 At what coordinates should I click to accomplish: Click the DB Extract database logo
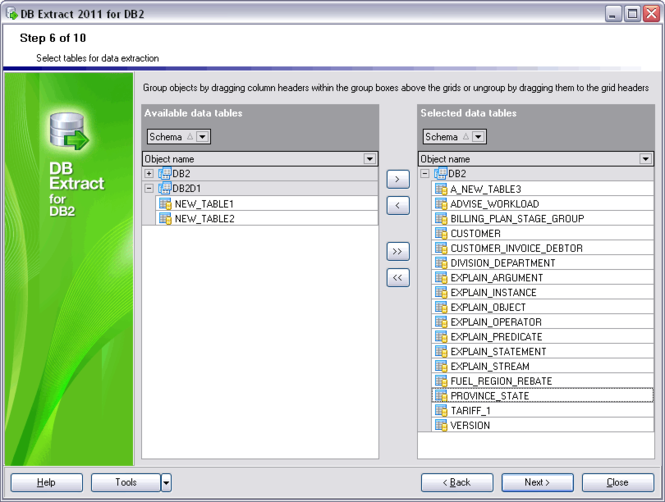coord(69,131)
